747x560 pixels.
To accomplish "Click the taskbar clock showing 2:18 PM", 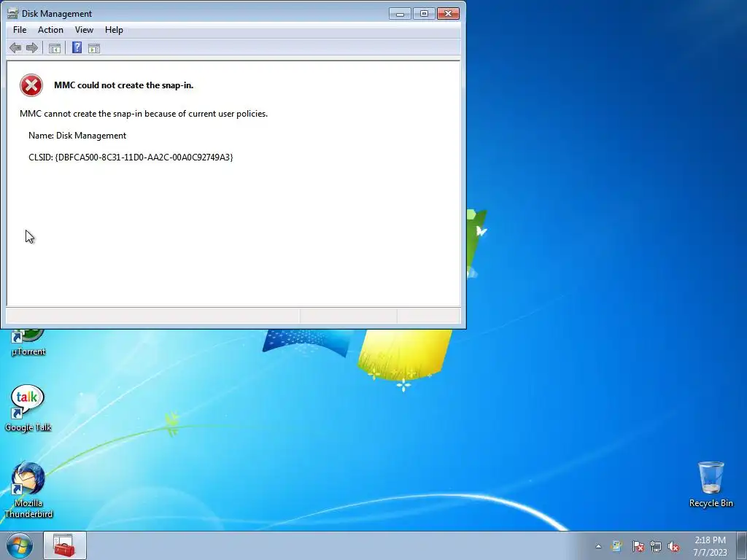I will coord(710,545).
